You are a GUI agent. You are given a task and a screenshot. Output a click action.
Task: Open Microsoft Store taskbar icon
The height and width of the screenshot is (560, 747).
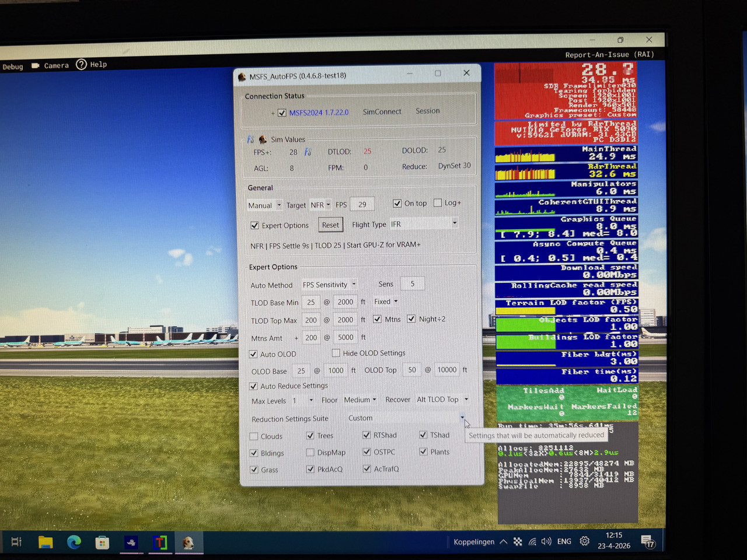coord(103,543)
